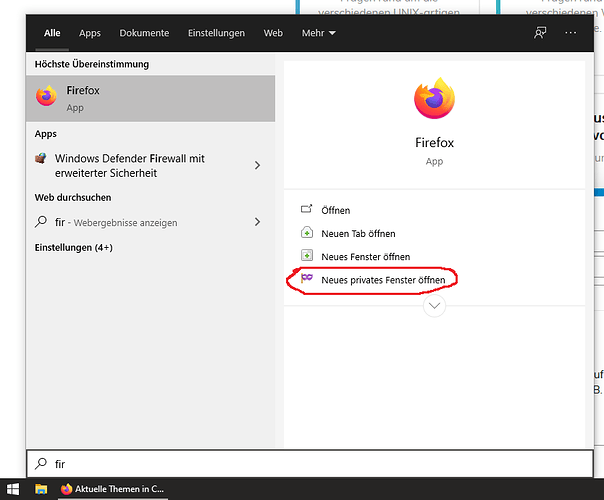Switch to Firefox Aktuelle Themen taskbar window
The height and width of the screenshot is (500, 604).
coord(113,489)
